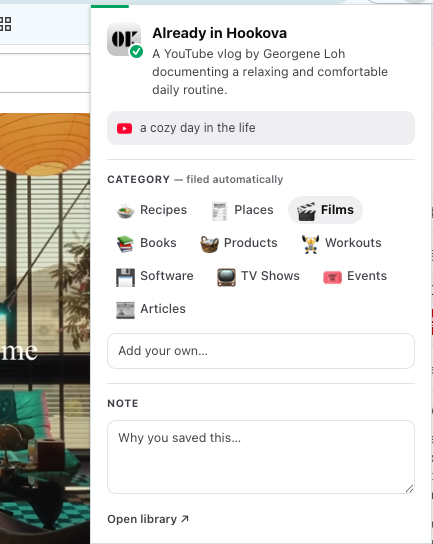Choose the Software category
Screen dimensions: 433x544
click(155, 276)
